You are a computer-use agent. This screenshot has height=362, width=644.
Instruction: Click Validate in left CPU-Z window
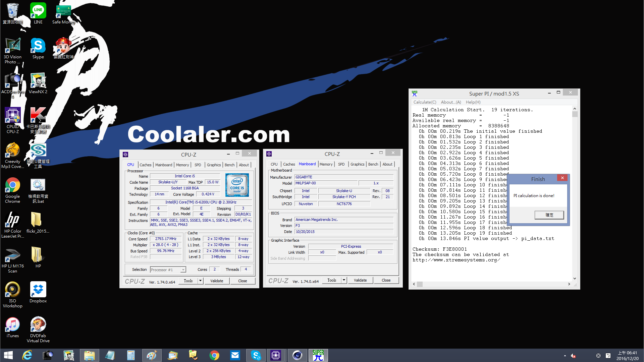[217, 281]
